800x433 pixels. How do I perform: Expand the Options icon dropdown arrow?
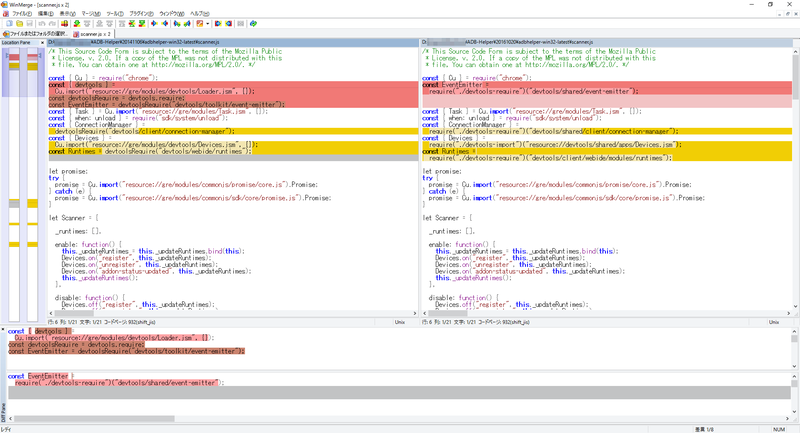click(208, 23)
